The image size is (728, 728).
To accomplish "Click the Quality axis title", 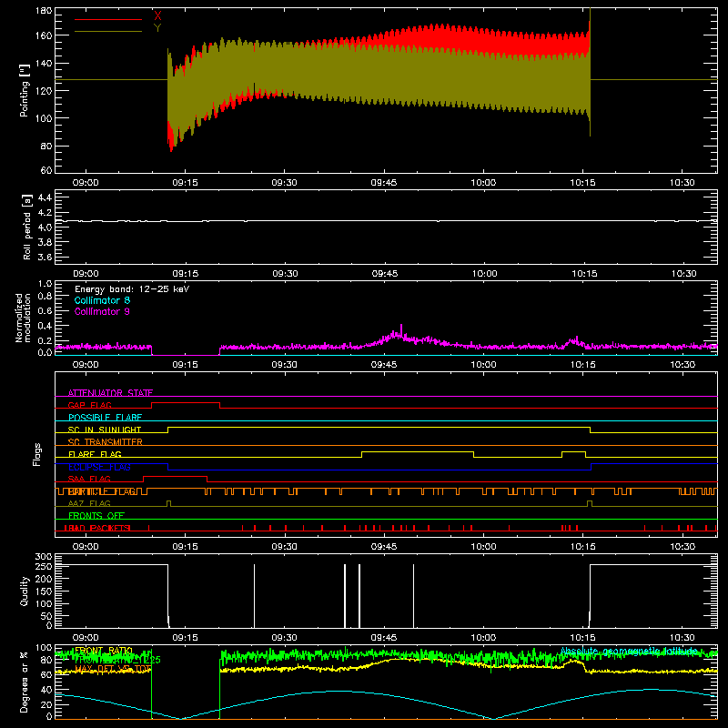I will click(25, 591).
